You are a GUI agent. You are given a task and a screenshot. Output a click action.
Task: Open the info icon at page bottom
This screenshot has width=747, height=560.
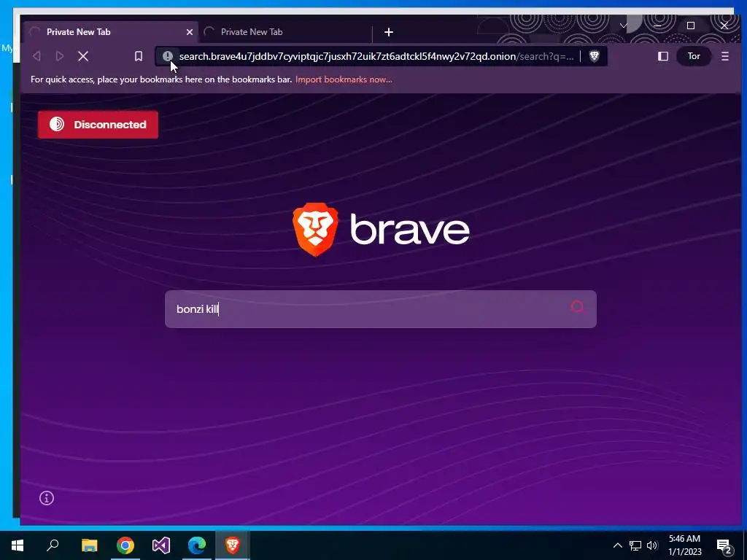coord(47,498)
